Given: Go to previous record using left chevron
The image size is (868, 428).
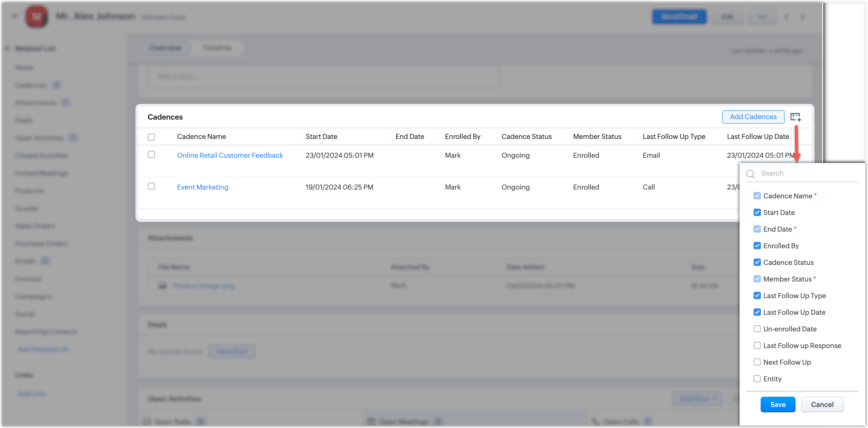Looking at the screenshot, I should tap(786, 17).
